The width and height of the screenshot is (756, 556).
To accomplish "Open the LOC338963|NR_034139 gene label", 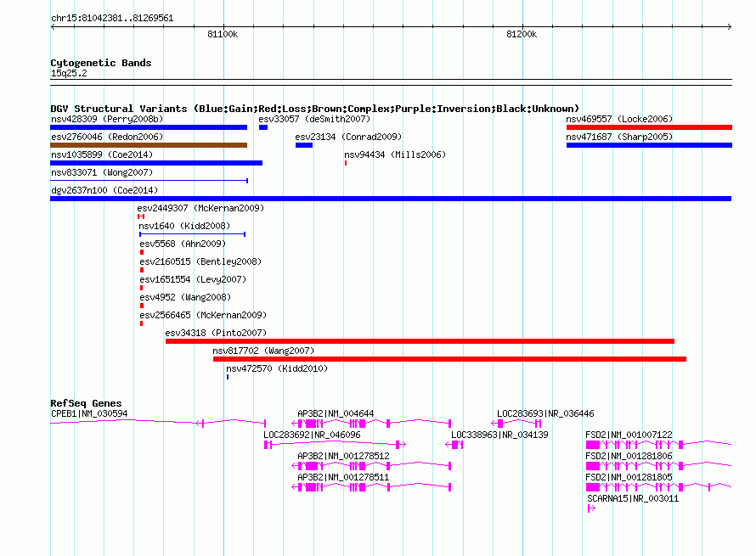I will pyautogui.click(x=499, y=435).
